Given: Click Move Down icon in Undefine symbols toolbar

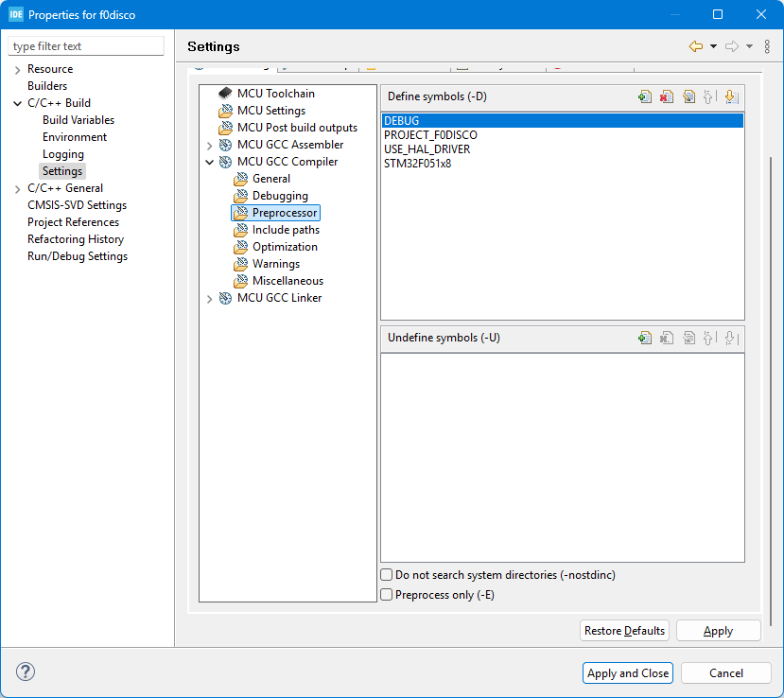Looking at the screenshot, I should [730, 338].
